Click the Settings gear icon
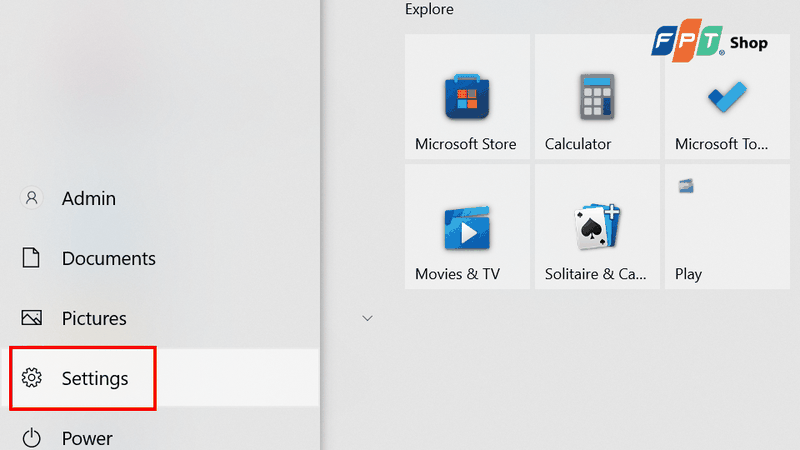The image size is (800, 450). tap(32, 378)
